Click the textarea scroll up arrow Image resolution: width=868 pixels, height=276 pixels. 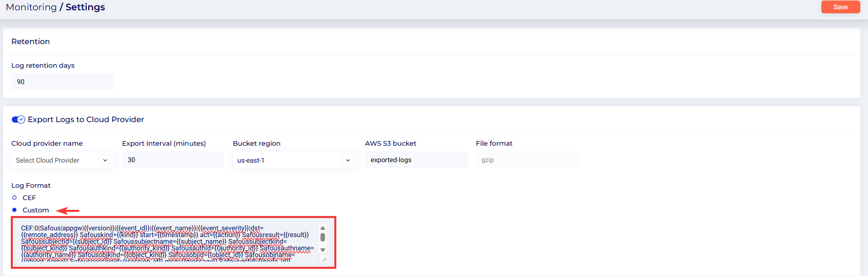322,228
